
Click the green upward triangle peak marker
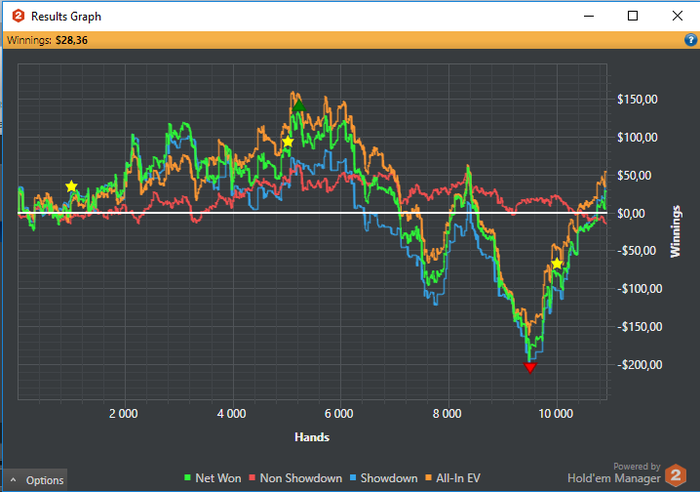[299, 106]
